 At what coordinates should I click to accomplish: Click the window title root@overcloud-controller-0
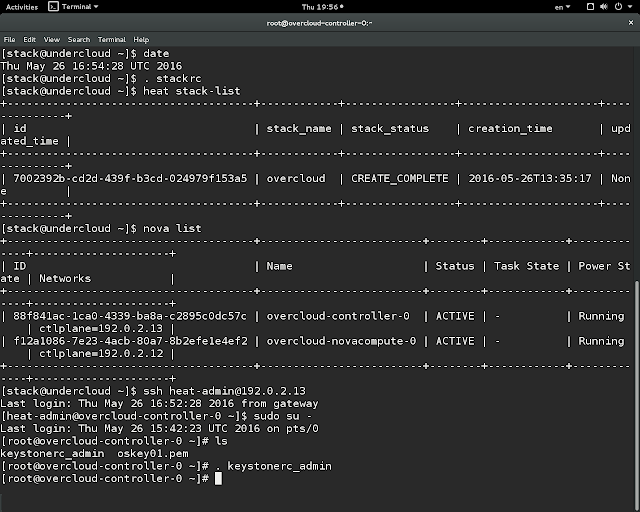(319, 21)
